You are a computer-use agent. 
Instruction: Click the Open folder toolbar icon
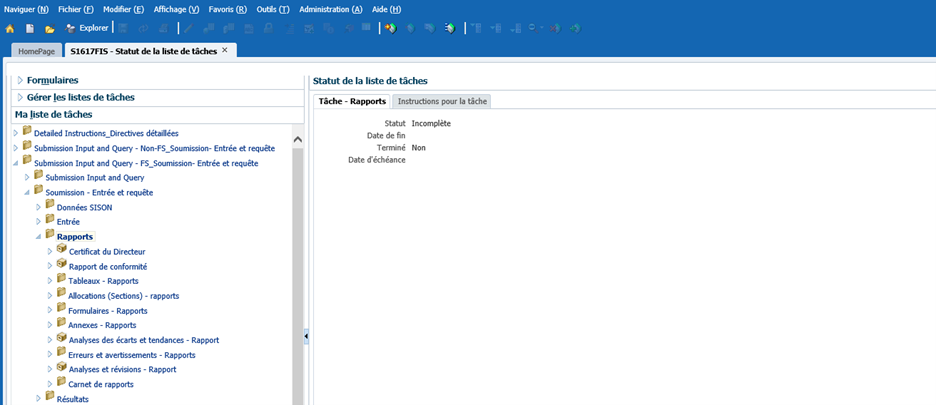click(x=50, y=29)
